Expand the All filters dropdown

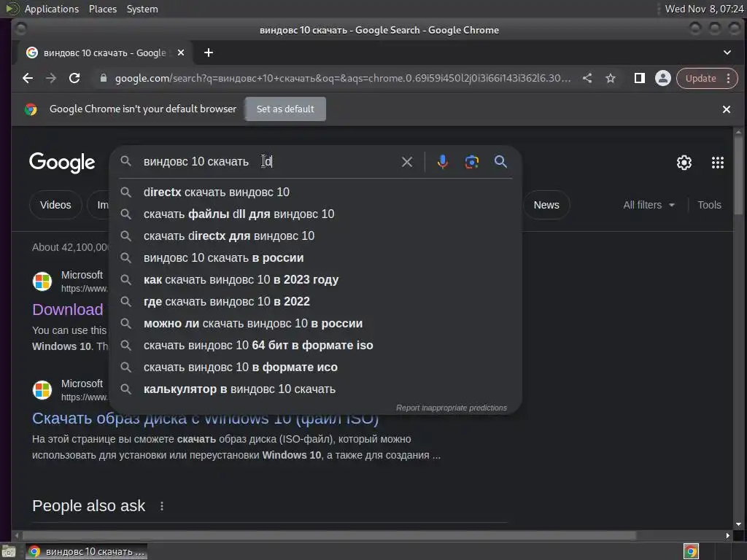coord(649,205)
